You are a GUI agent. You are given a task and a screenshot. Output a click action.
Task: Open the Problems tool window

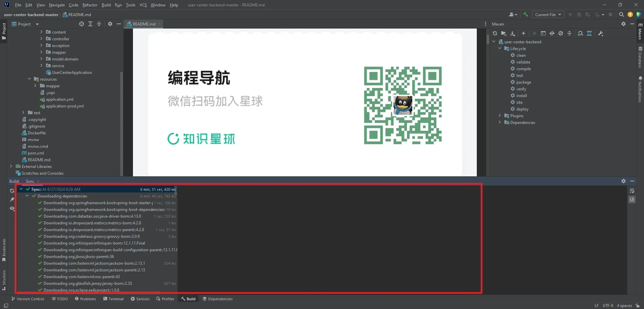pos(85,299)
